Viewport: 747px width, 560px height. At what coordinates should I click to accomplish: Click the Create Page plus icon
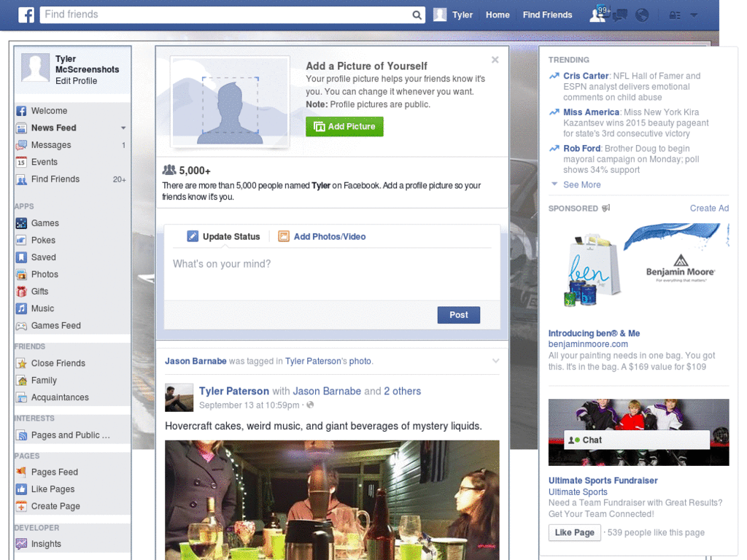pos(21,506)
